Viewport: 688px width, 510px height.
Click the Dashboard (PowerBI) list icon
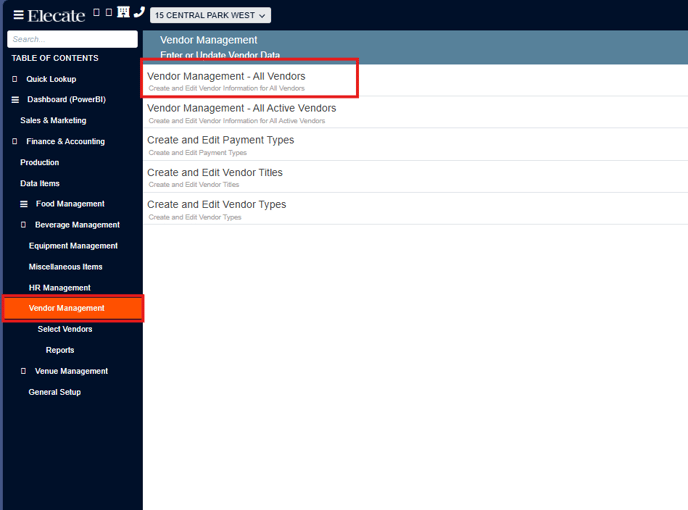[x=15, y=100]
